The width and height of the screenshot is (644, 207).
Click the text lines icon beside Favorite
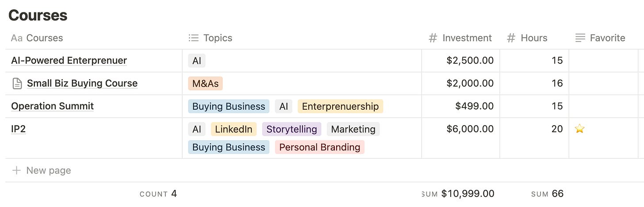click(580, 38)
